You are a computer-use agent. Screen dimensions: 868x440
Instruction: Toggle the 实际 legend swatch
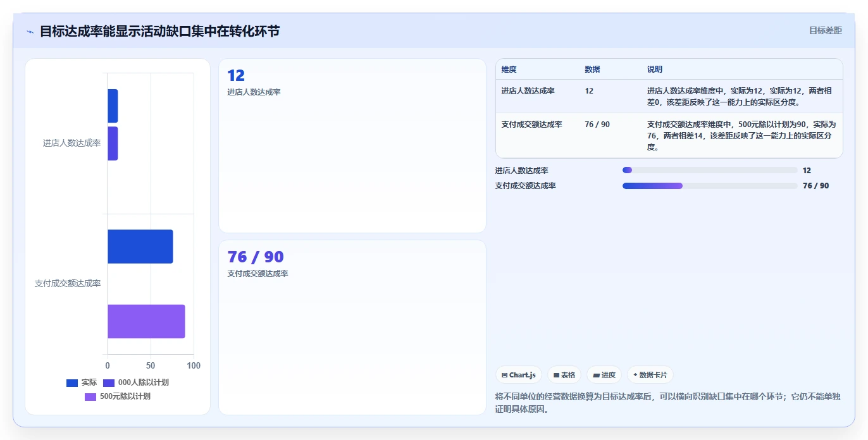(x=72, y=382)
